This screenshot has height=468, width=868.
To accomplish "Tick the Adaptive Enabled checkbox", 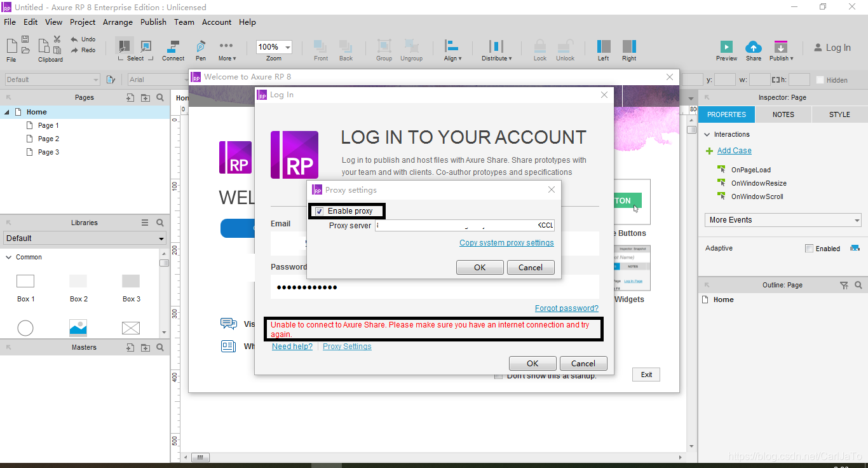I will click(809, 249).
